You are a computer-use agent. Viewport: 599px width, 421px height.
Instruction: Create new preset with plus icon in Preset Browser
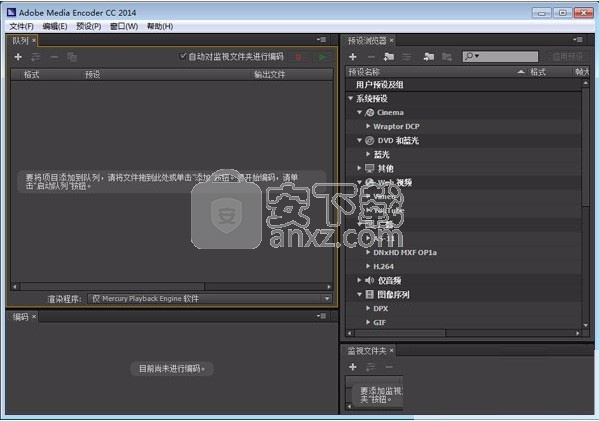[353, 57]
